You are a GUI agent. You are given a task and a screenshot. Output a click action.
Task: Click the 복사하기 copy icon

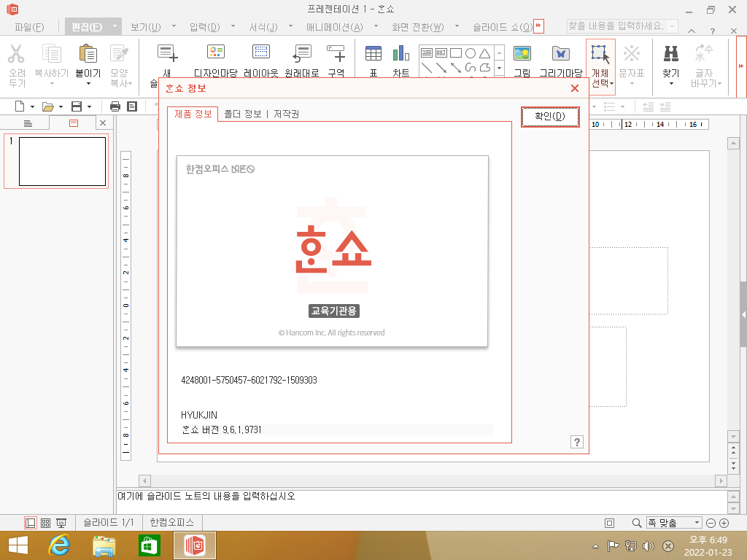point(52,53)
